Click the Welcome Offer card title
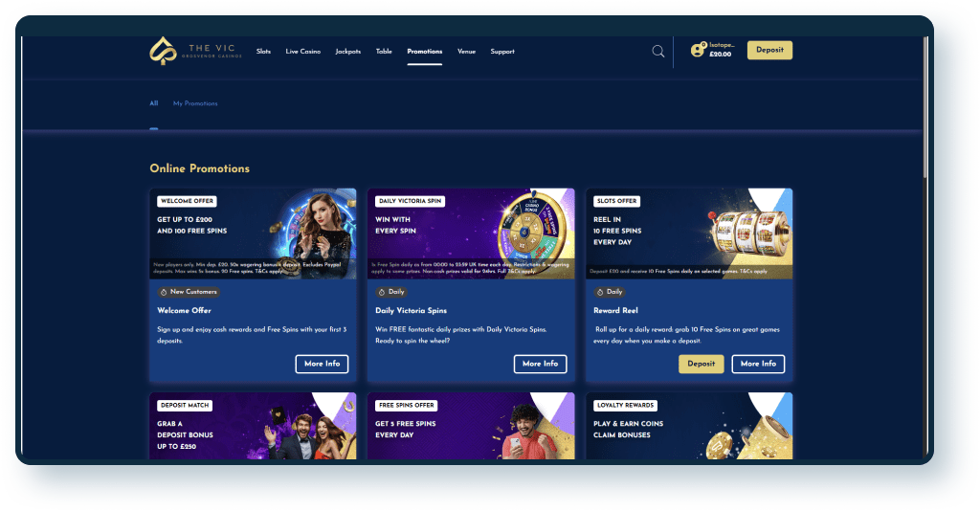The image size is (980, 511). coord(184,310)
